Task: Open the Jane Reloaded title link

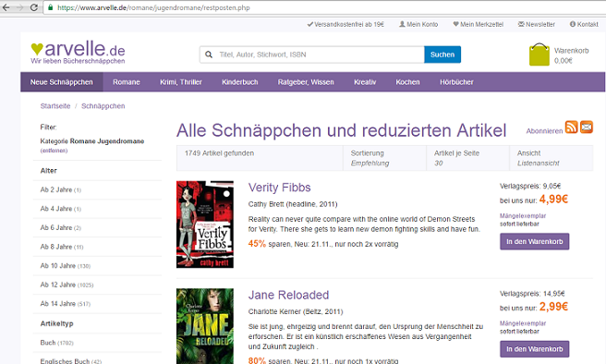Action: 288,295
